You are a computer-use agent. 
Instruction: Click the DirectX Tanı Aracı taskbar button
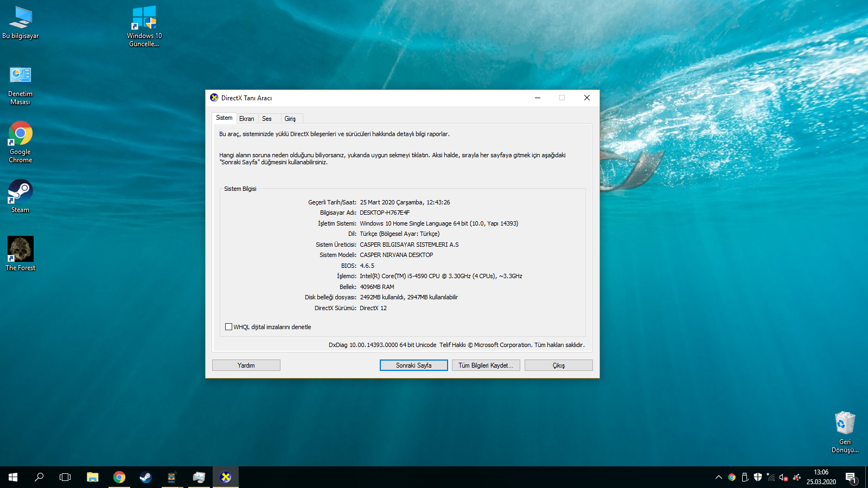click(226, 477)
